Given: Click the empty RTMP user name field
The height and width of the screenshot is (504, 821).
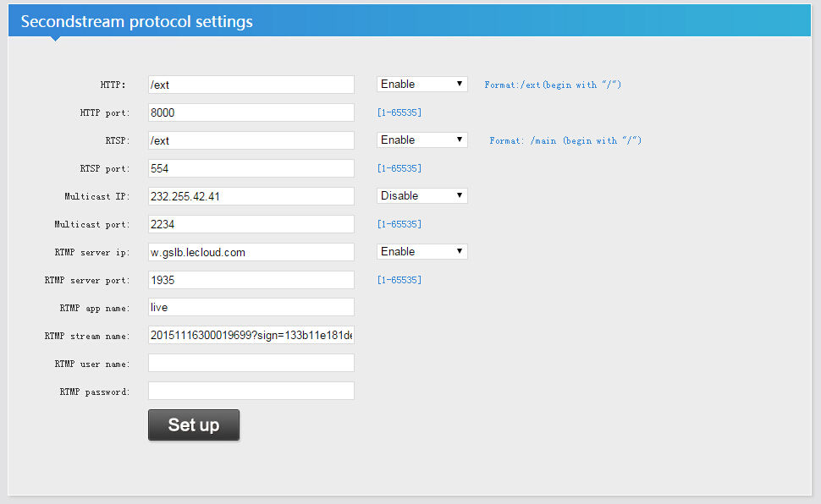Looking at the screenshot, I should tap(251, 363).
